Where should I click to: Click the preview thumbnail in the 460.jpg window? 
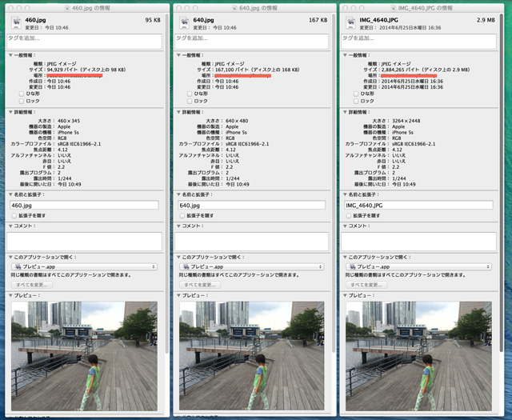[x=83, y=356]
